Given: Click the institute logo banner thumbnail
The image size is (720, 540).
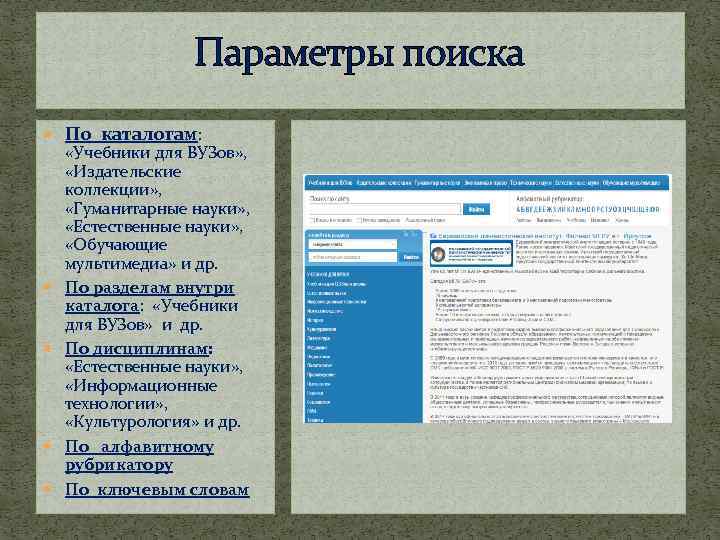Looking at the screenshot, I should pos(471,253).
